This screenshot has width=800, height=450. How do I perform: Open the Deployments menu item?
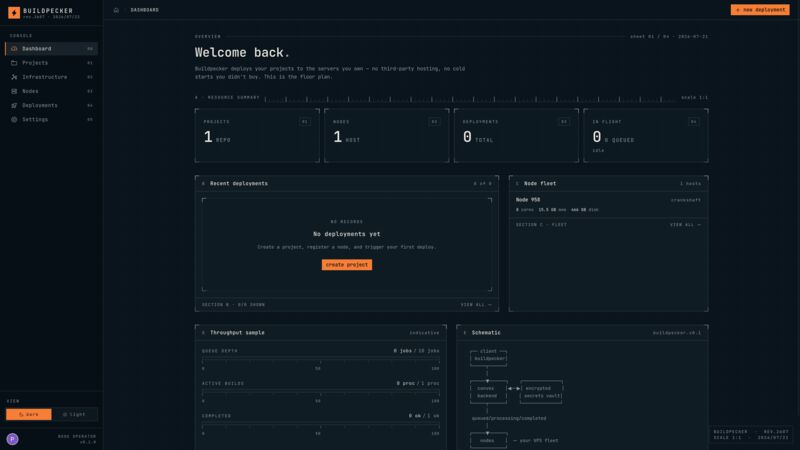(x=52, y=106)
